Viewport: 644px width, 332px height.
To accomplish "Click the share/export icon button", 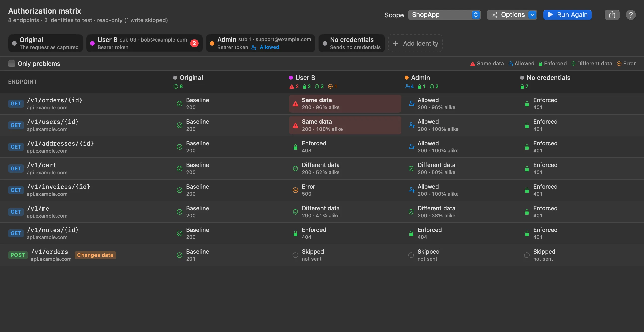I will click(x=612, y=15).
